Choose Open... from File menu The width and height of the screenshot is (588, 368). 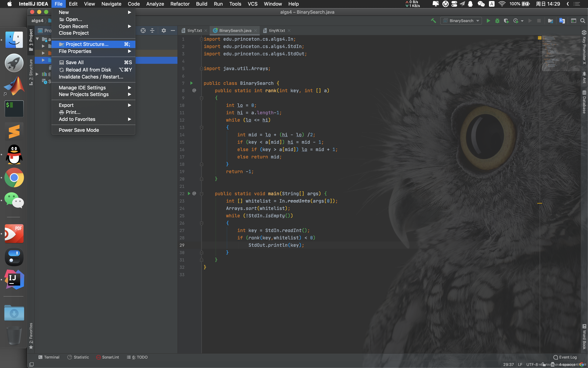(x=93, y=19)
